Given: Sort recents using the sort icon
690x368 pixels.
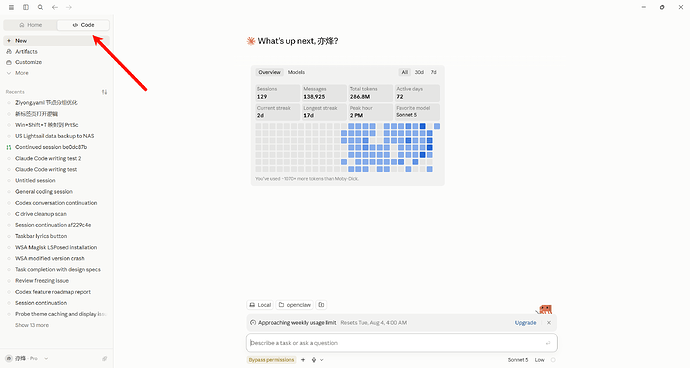Looking at the screenshot, I should coord(104,92).
